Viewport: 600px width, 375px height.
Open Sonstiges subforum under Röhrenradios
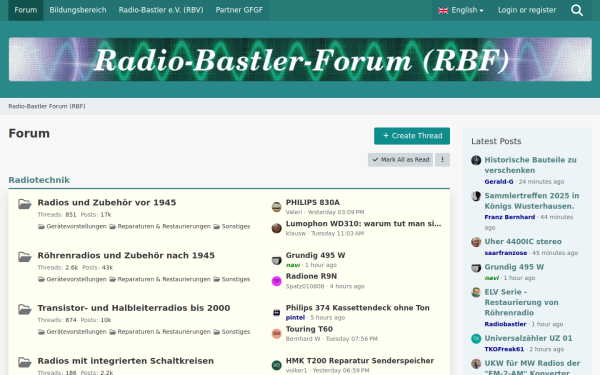(232, 279)
